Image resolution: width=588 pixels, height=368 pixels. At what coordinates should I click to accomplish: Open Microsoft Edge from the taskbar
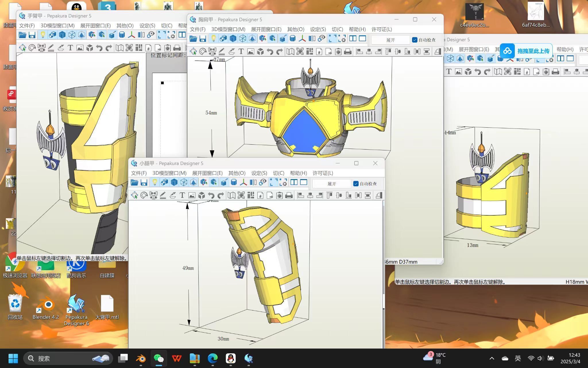[x=213, y=358]
